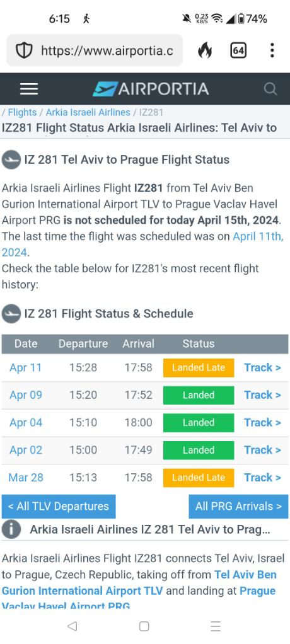The height and width of the screenshot is (644, 290).
Task: Expand Track > for the Apr 04 flight
Action: pyautogui.click(x=262, y=423)
